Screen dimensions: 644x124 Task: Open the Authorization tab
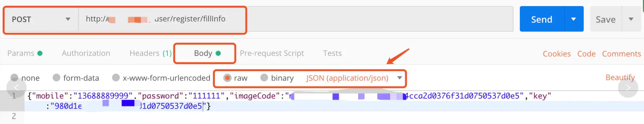pyautogui.click(x=86, y=53)
